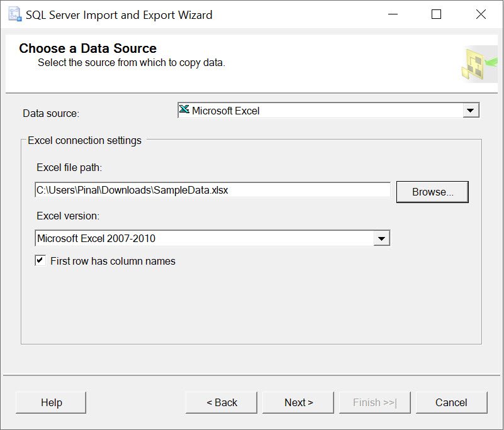Expand the Excel version dropdown arrow
This screenshot has height=430, width=504.
pos(381,238)
